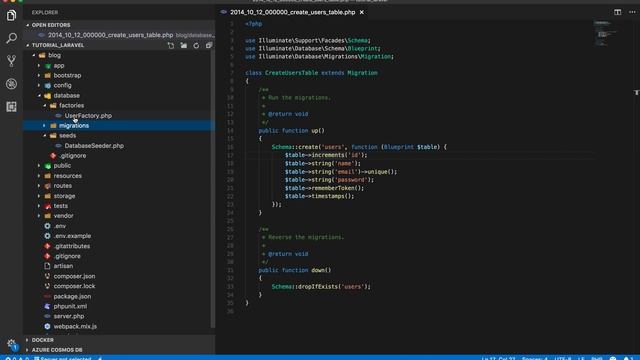This screenshot has width=640, height=360.
Task: Click the code minimap preview
Action: click(x=606, y=33)
